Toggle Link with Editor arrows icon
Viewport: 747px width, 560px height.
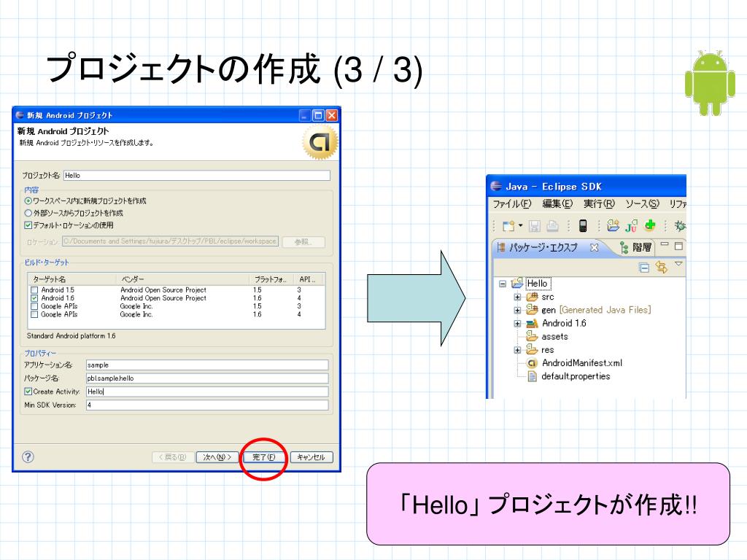661,267
